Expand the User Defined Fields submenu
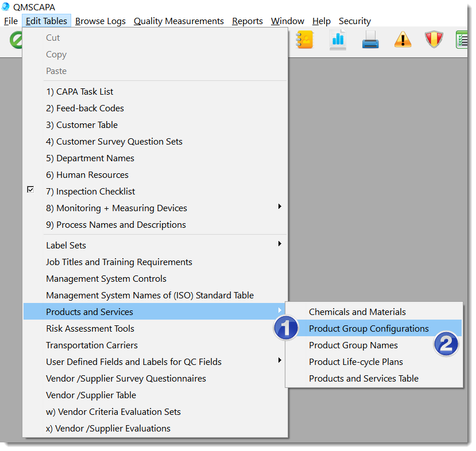 coord(280,362)
